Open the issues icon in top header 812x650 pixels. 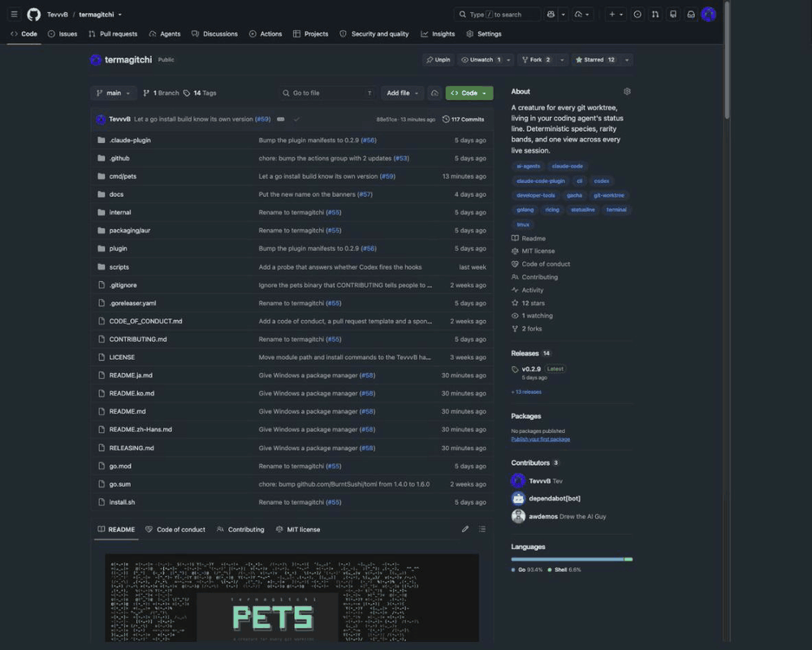click(637, 15)
